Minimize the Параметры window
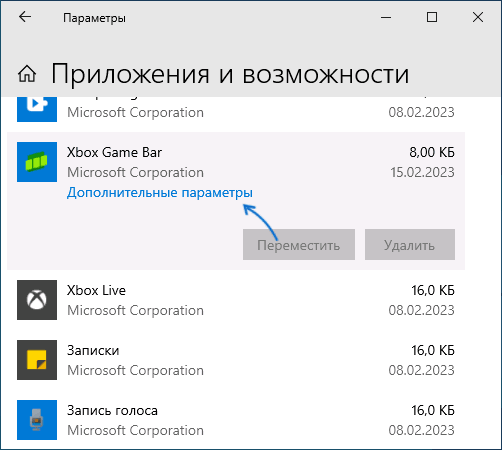 [x=386, y=17]
